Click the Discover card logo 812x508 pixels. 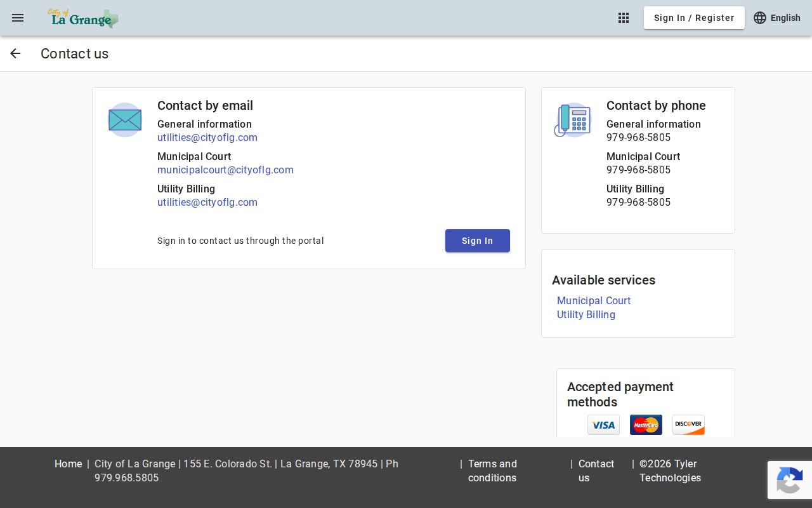tap(688, 425)
